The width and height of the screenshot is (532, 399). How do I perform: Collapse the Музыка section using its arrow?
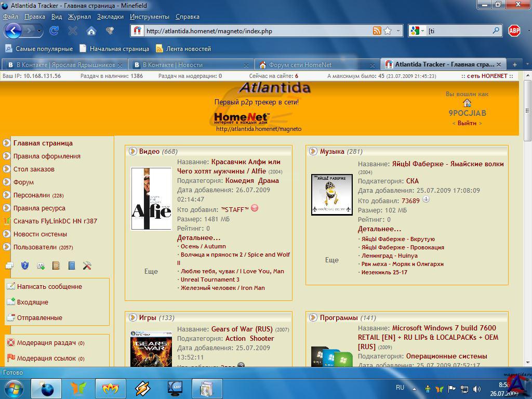pos(313,151)
